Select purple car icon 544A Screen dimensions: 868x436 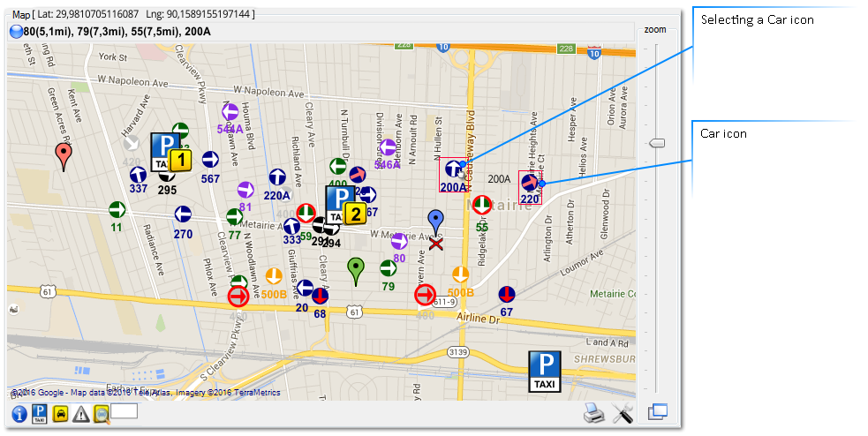click(230, 112)
